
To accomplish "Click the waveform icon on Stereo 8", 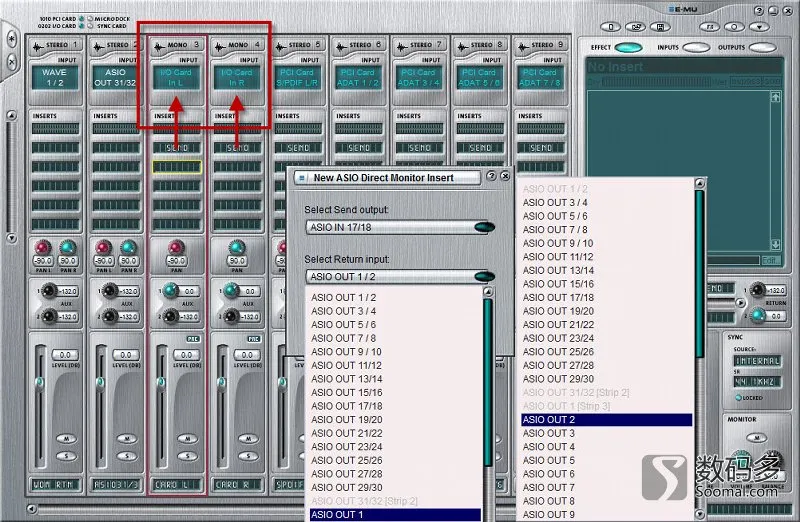I will coord(462,47).
